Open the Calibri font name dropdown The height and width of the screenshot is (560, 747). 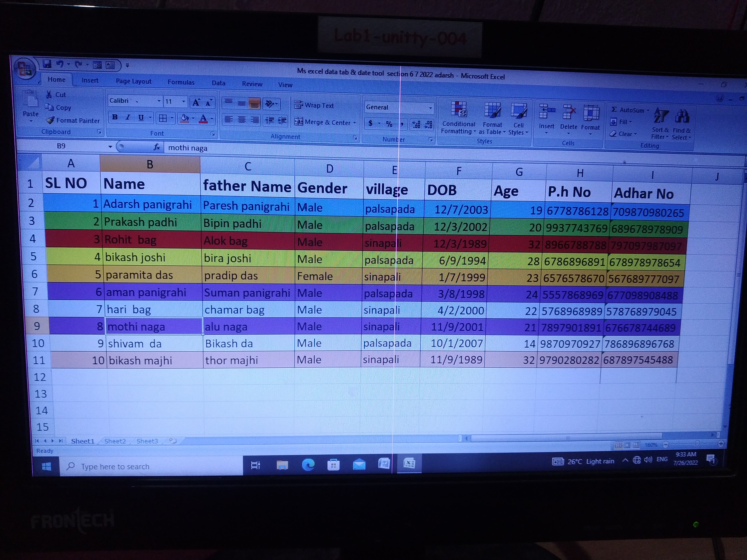(x=159, y=101)
